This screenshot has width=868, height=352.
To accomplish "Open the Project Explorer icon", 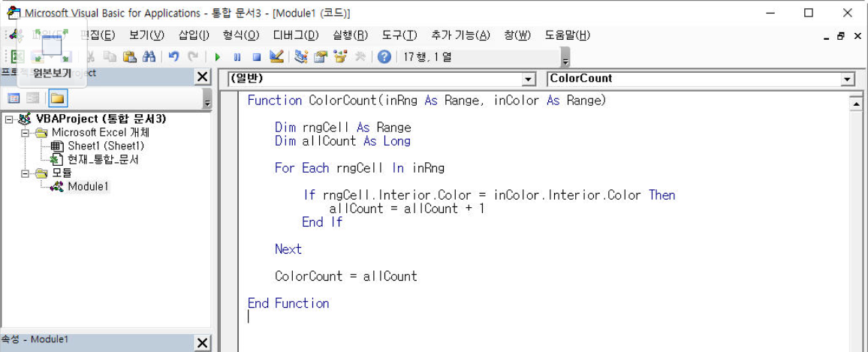I will tap(300, 56).
